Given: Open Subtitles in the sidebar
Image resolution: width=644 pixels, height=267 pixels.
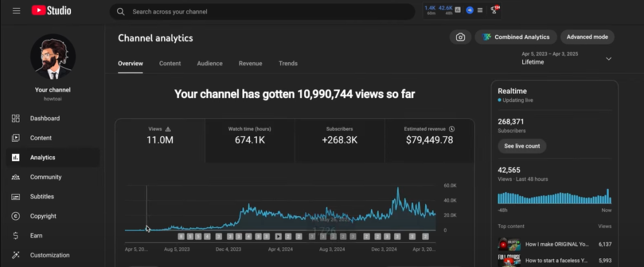Looking at the screenshot, I should tap(42, 197).
